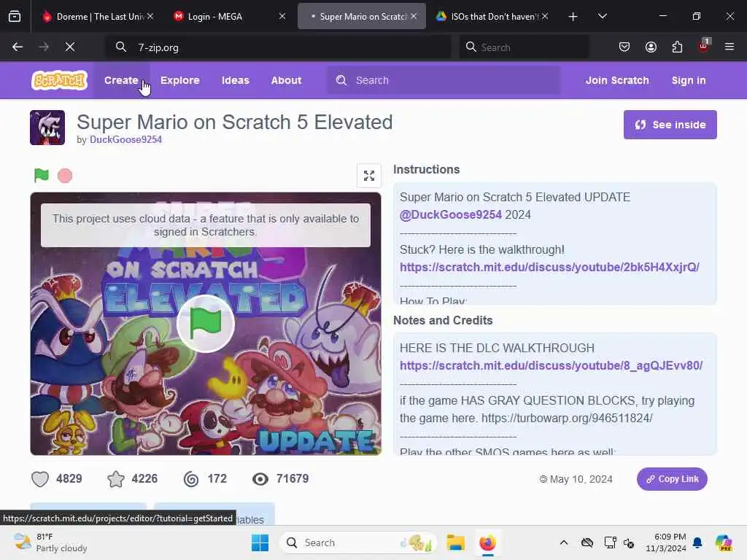Click the love count 4829
Screen dimensions: 747x560
pyautogui.click(x=69, y=479)
